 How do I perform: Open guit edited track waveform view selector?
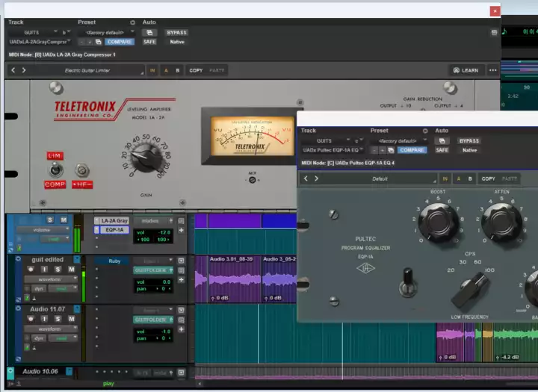click(51, 279)
